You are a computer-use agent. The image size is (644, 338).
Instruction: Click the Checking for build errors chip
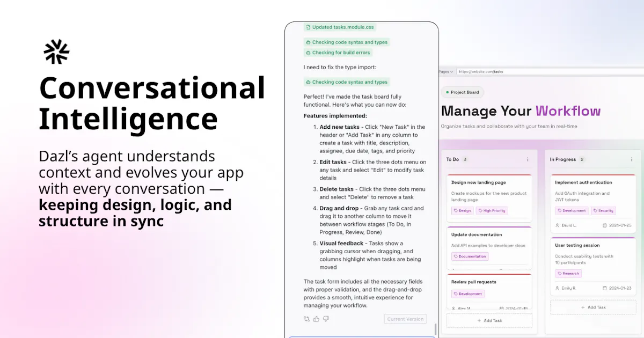coord(338,53)
